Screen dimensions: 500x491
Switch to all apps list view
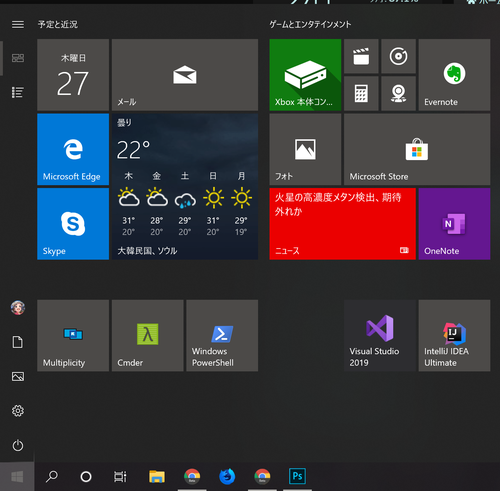18,92
